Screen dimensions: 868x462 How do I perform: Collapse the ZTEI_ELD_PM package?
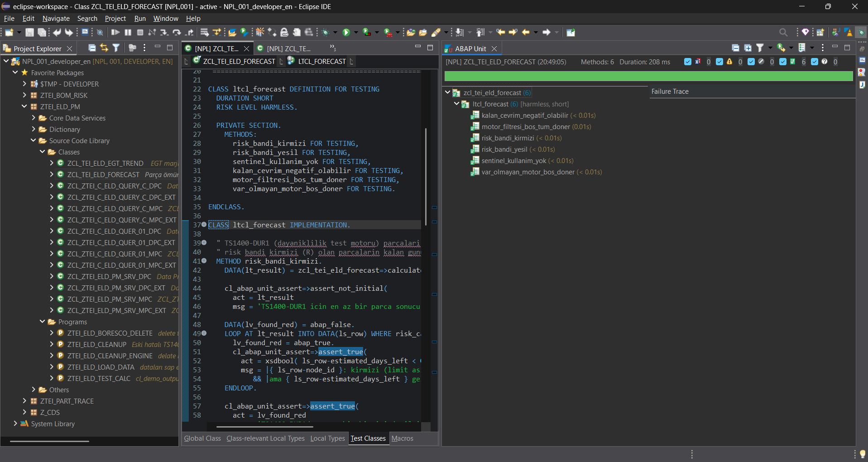point(24,106)
